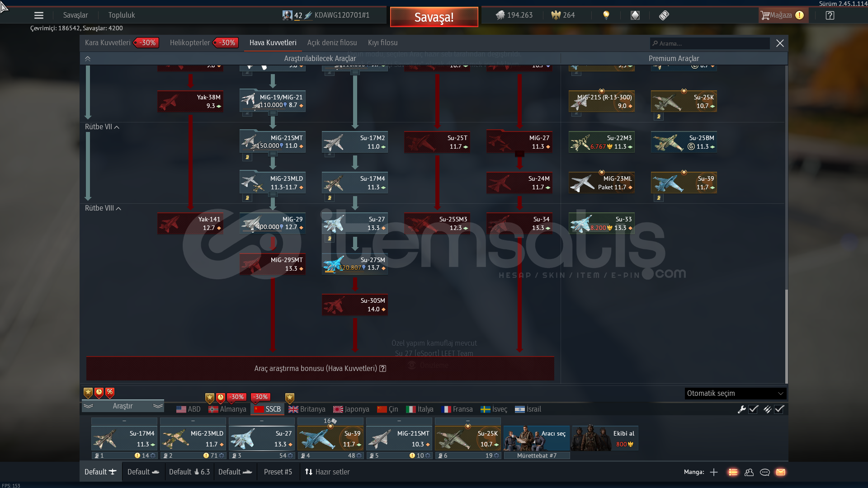This screenshot has height=488, width=868.
Task: Click the red percent discount badge
Action: point(110,393)
